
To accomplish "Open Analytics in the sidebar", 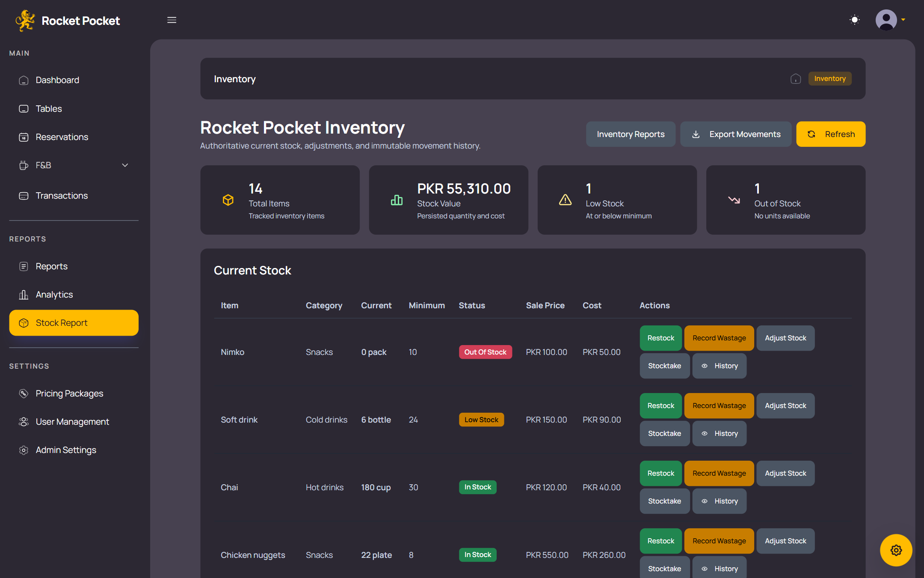I will [x=74, y=295].
